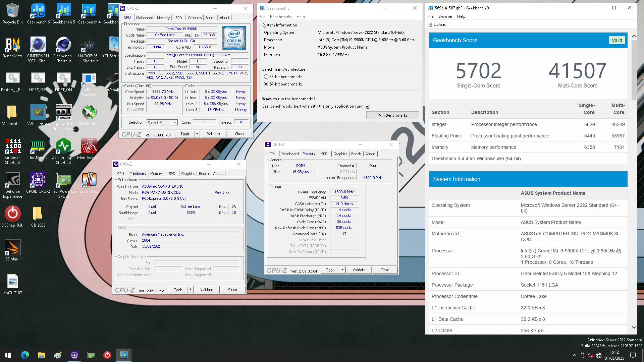Screen dimensions: 644x362
Task: Open File menu in Geekbench 3 window
Action: [x=262, y=17]
